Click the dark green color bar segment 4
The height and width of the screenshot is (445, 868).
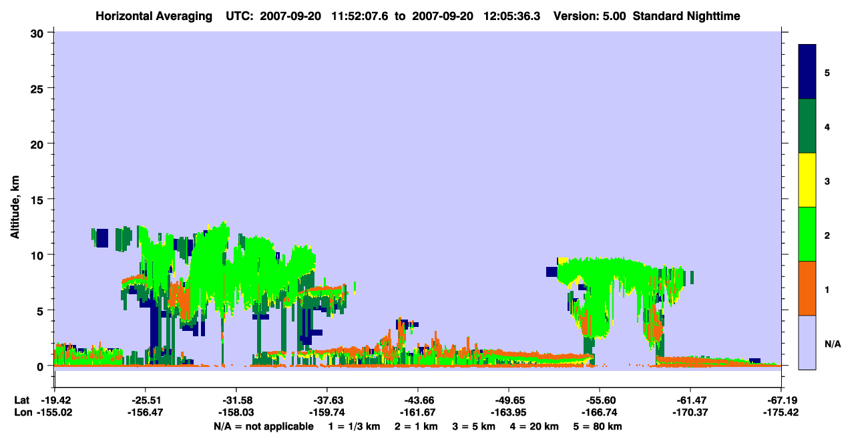click(807, 126)
